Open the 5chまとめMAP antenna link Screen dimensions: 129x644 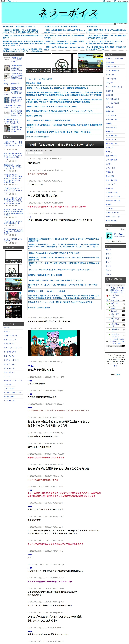point(9,396)
